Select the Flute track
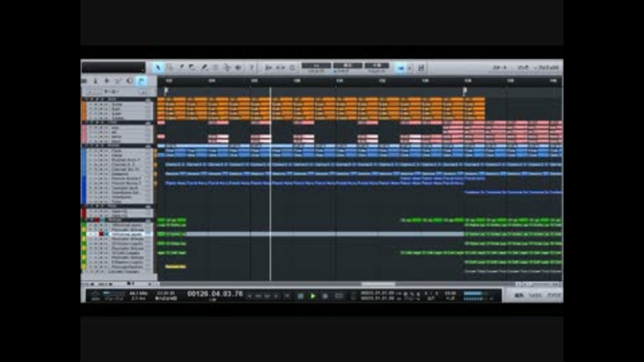This screenshot has height=362, width=644. pyautogui.click(x=117, y=151)
